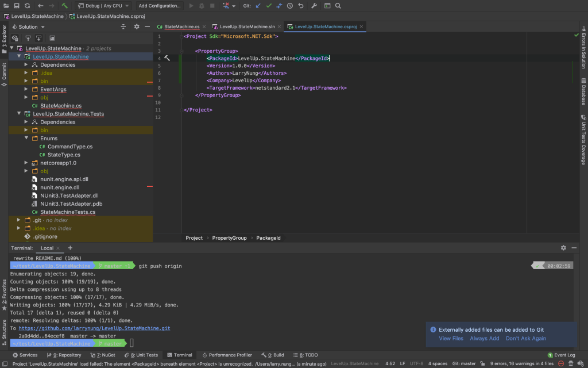Screen dimensions: 588x368
Task: Build the solution with the green hammer icon
Action: point(65,6)
